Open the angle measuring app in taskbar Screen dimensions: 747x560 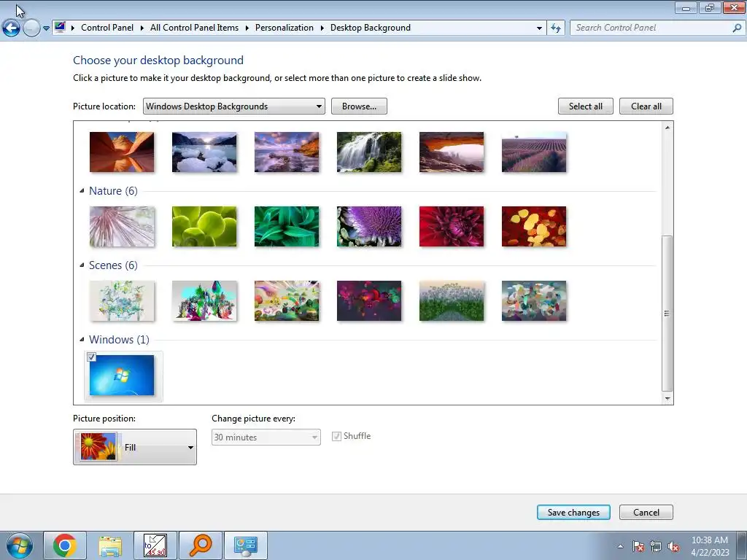(x=155, y=545)
